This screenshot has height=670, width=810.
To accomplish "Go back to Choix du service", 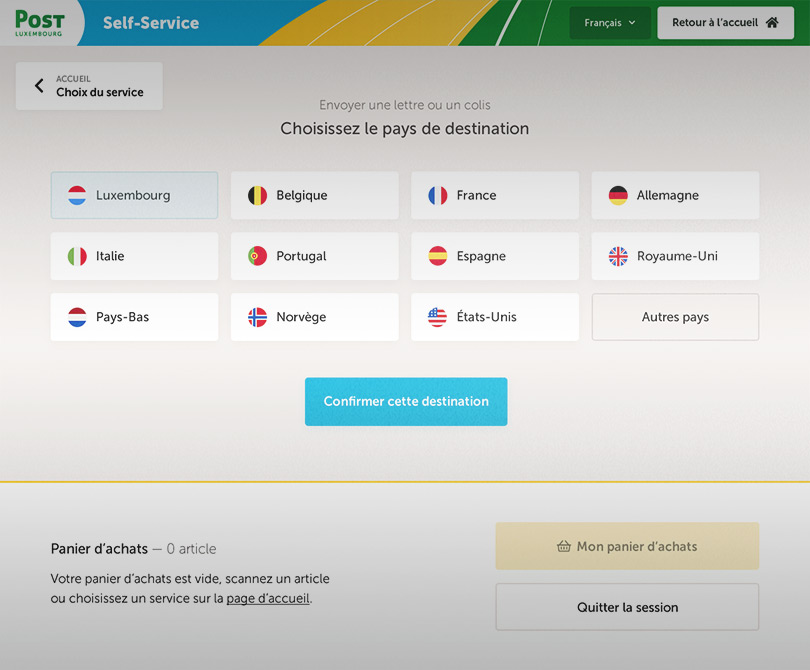I will point(89,86).
